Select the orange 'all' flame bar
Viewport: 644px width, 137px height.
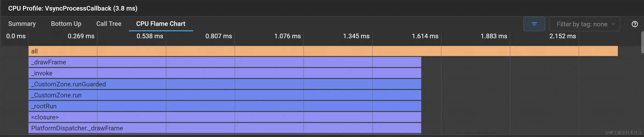click(x=323, y=51)
